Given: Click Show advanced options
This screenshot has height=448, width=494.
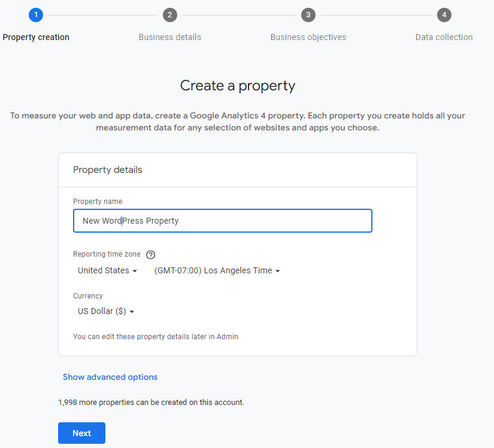Looking at the screenshot, I should click(110, 377).
